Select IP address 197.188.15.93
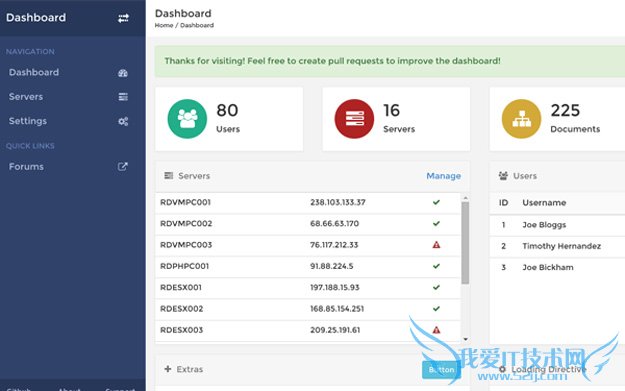Viewport: 625px width, 391px height. click(x=335, y=287)
